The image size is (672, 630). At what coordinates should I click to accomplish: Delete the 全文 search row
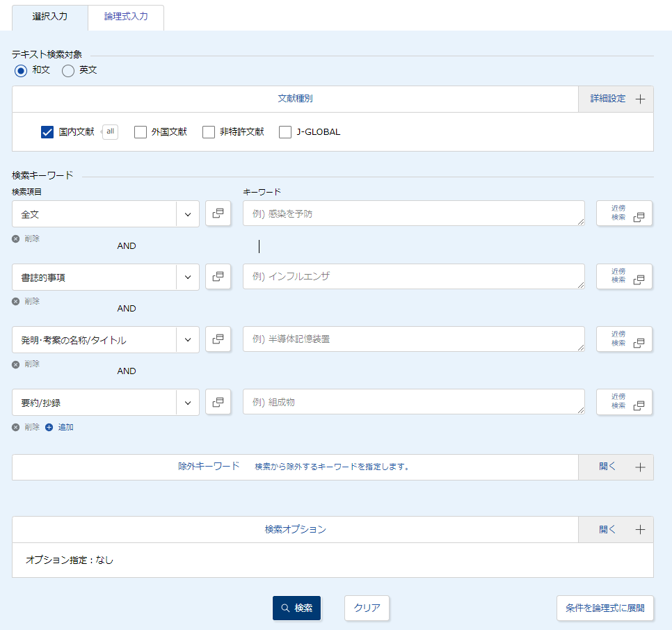click(x=26, y=239)
